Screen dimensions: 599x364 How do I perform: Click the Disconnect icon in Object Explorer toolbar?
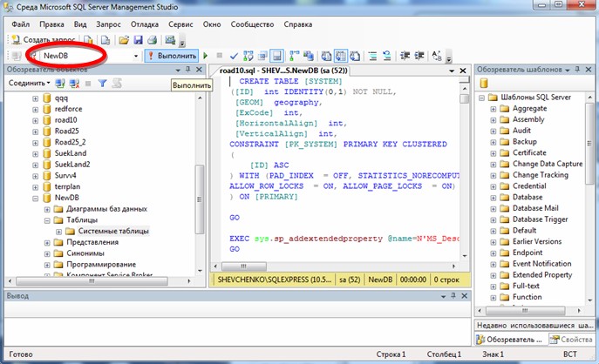coord(73,84)
